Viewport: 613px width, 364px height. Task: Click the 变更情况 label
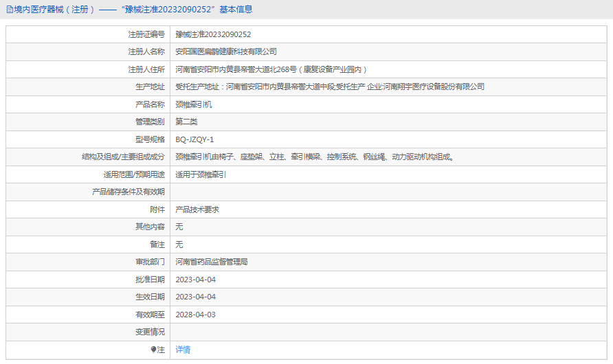point(150,332)
